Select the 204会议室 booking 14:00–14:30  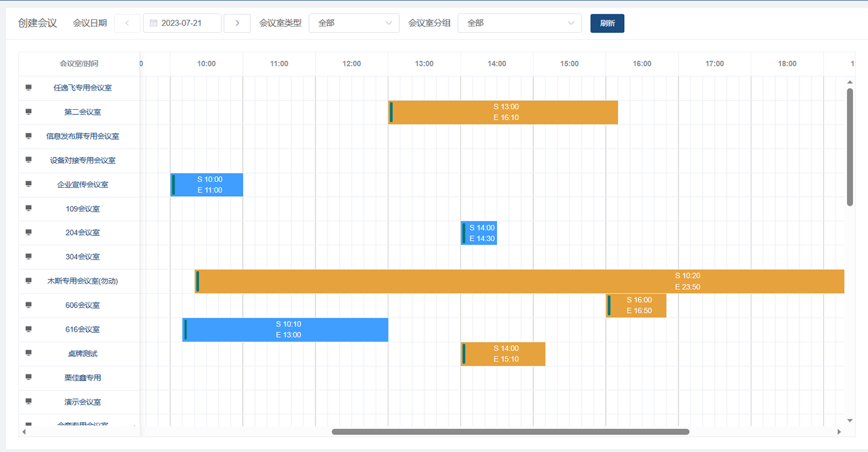click(479, 233)
